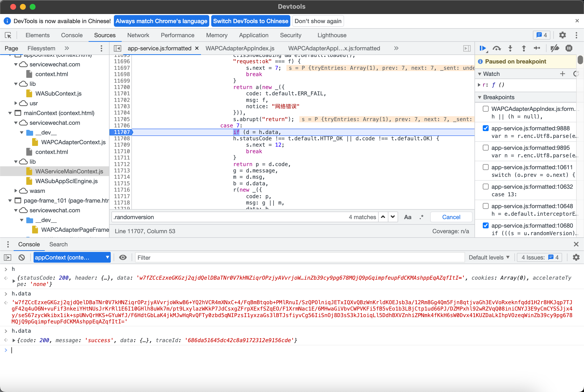This screenshot has width=584, height=392.
Task: Jump to next search match
Action: (x=393, y=217)
